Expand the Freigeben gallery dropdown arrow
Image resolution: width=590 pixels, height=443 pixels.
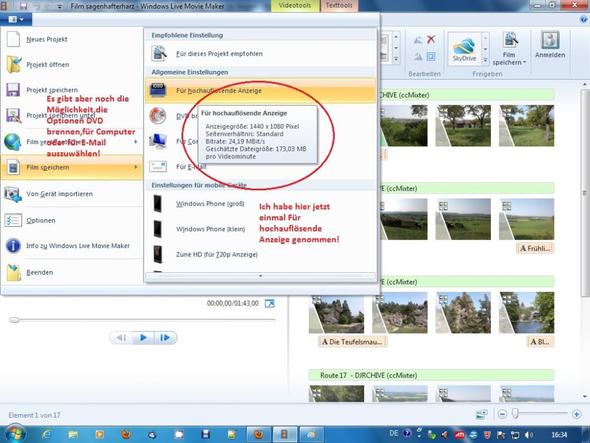[x=485, y=60]
